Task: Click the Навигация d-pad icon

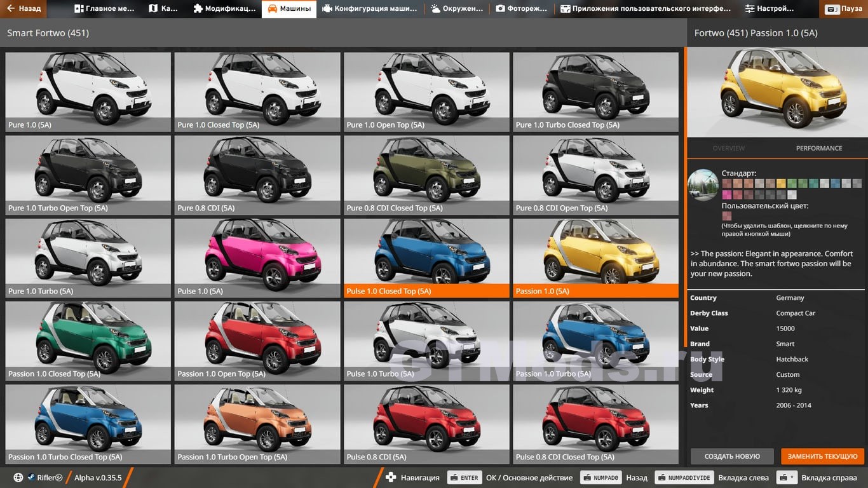Action: coord(391,478)
